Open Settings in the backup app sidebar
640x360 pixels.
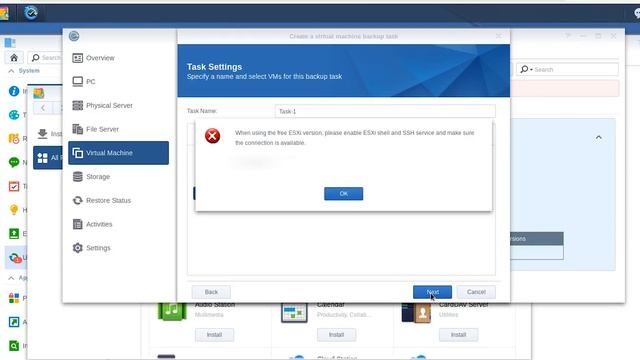point(118,248)
